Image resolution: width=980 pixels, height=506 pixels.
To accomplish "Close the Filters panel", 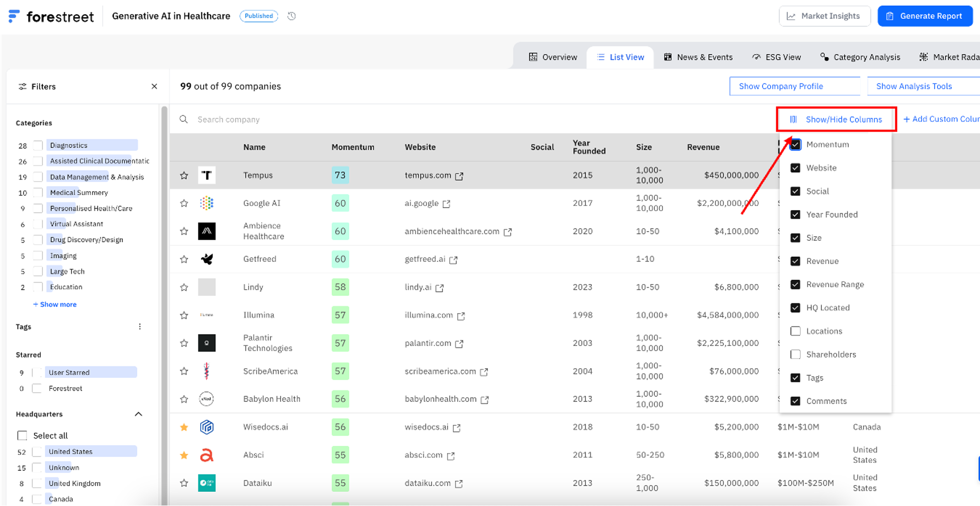I will [154, 87].
